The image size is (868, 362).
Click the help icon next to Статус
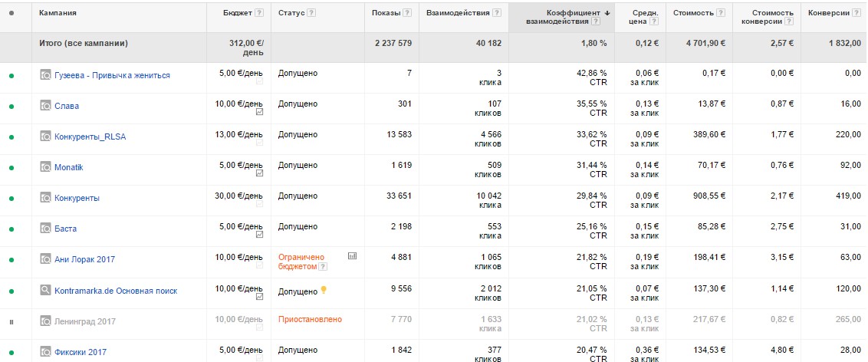311,13
